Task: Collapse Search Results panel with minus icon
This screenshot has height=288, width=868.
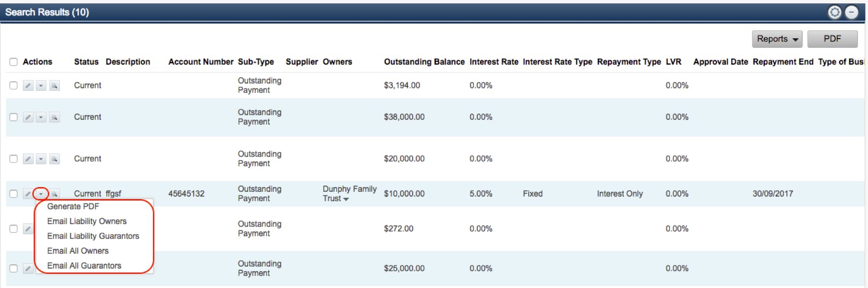Action: tap(851, 12)
